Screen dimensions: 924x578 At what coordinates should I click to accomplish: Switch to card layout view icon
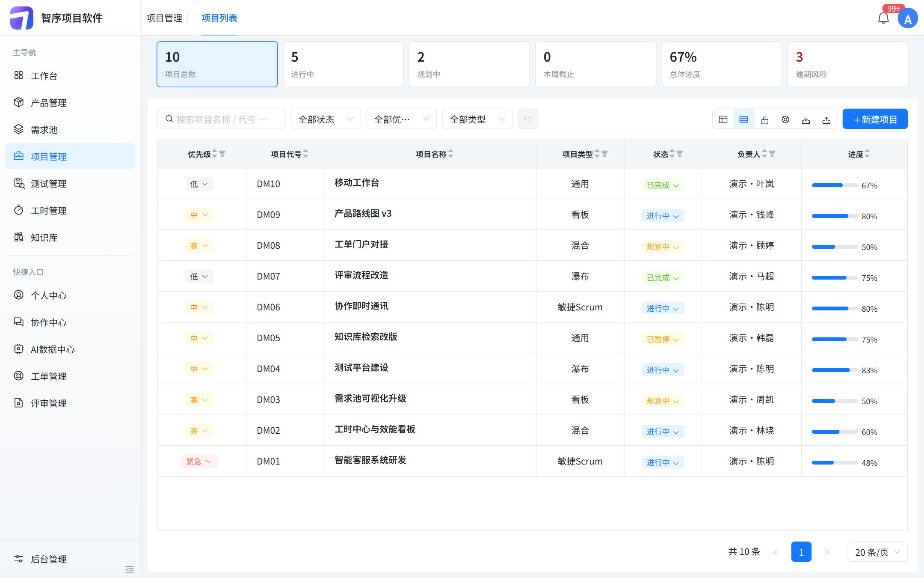point(723,119)
